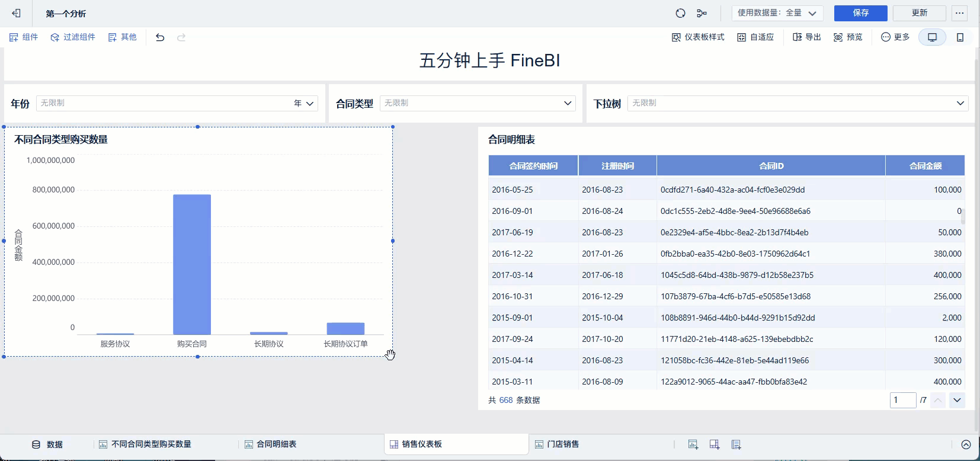Click the 长期协议订单 bar in the chart
Image resolution: width=980 pixels, height=461 pixels.
[345, 329]
